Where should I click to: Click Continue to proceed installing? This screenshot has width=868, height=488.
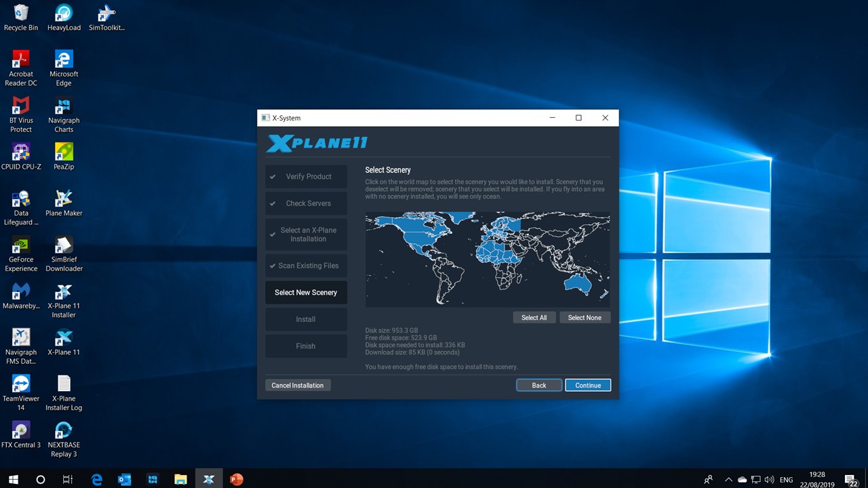pos(588,385)
